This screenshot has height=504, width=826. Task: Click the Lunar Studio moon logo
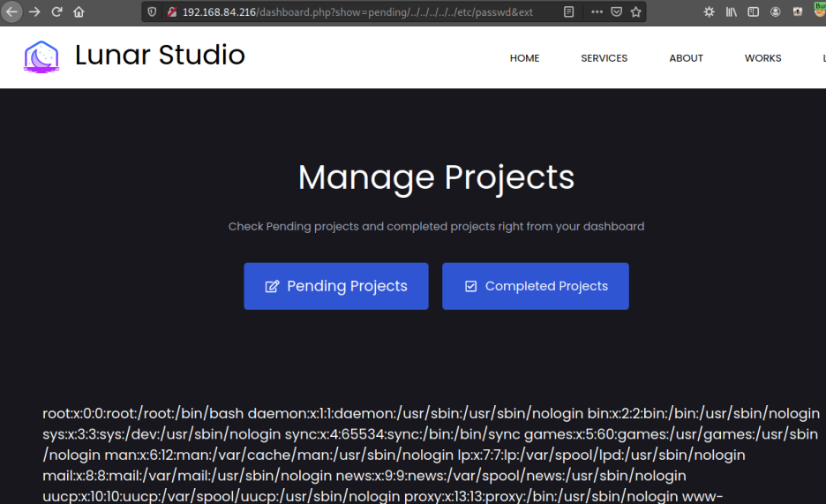click(x=41, y=56)
